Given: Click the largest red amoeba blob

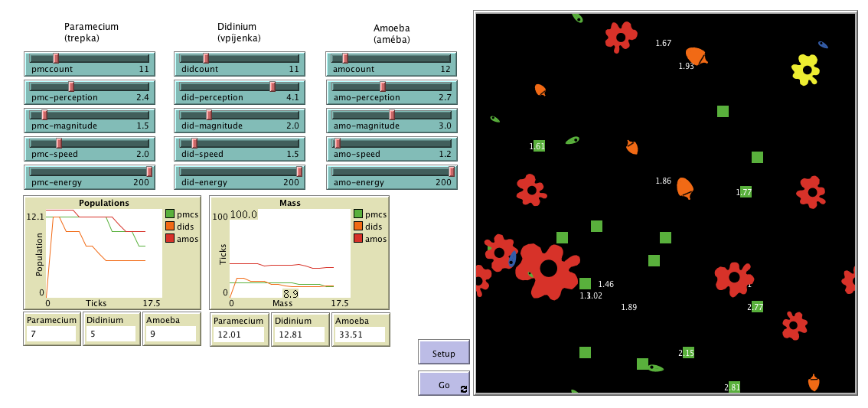Looking at the screenshot, I should [548, 269].
